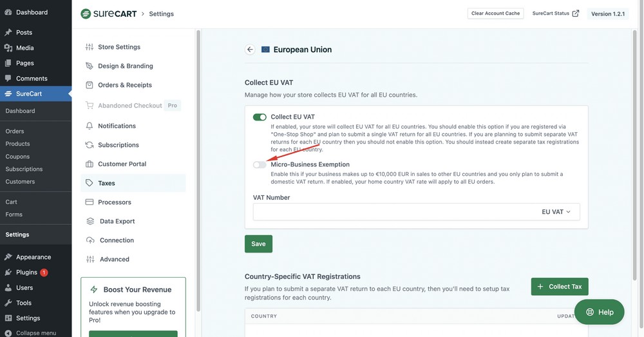This screenshot has height=337, width=644.
Task: Click the Plugins plug icon
Action: click(8, 272)
